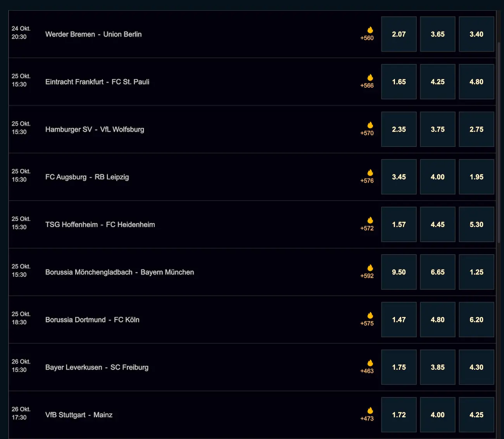Open the TSG Hoffenheim - FC Heidenheim match
Image resolution: width=504 pixels, height=439 pixels.
[100, 225]
